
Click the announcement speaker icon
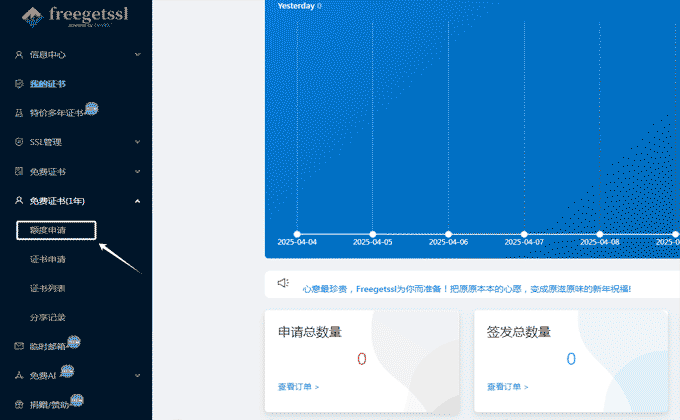(x=283, y=283)
